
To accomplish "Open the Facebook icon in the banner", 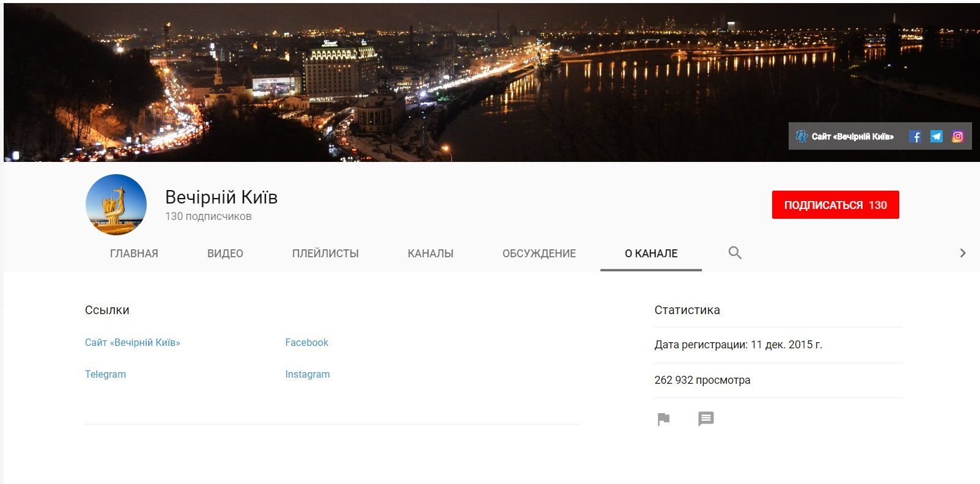I will 915,137.
